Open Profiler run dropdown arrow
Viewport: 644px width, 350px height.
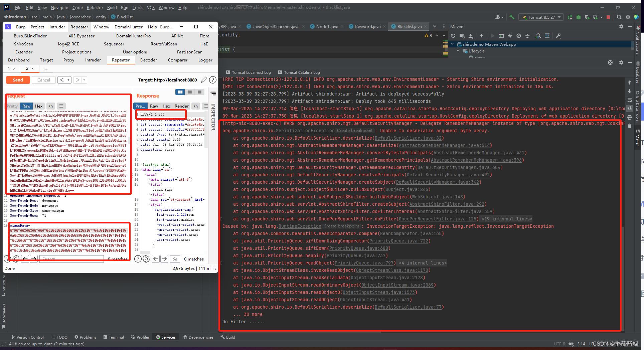602,17
